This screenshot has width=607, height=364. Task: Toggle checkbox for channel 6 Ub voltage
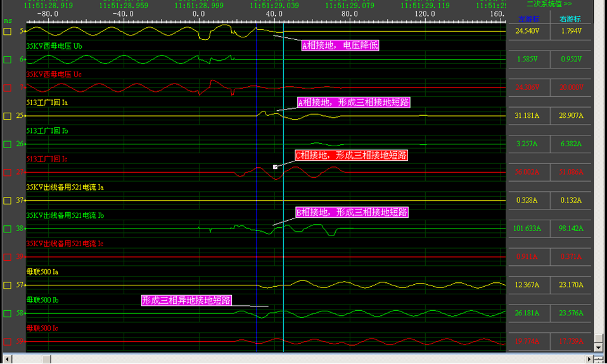coord(8,60)
